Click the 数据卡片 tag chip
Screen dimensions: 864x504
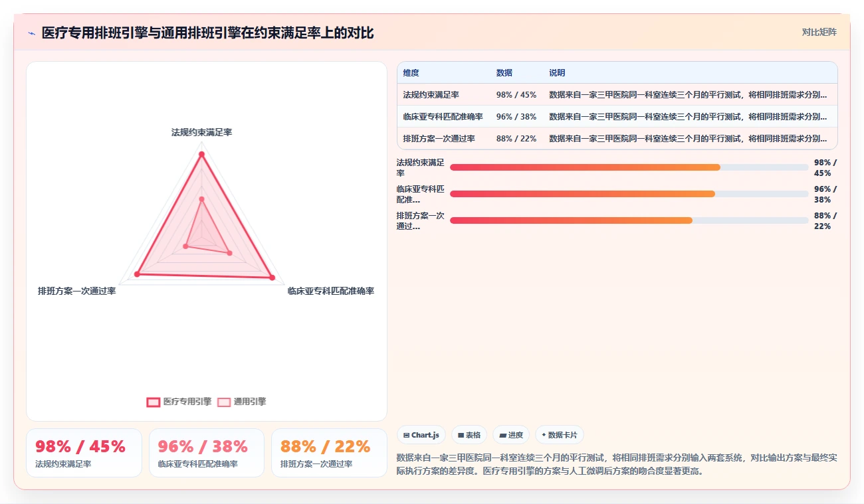point(560,435)
